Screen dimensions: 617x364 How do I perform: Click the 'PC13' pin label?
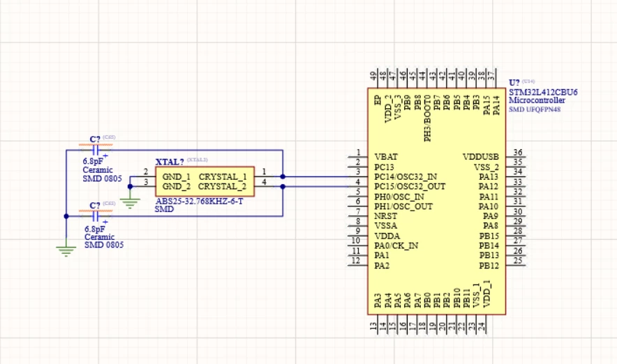pyautogui.click(x=384, y=167)
